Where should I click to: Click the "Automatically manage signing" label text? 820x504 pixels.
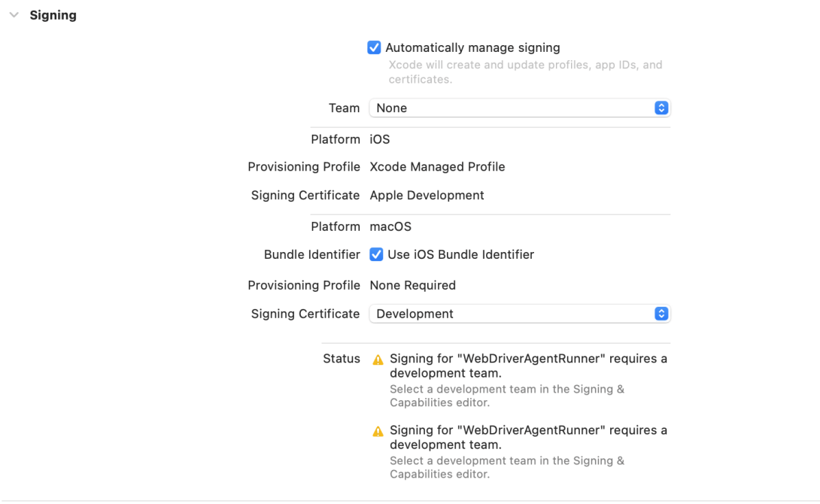click(x=472, y=47)
